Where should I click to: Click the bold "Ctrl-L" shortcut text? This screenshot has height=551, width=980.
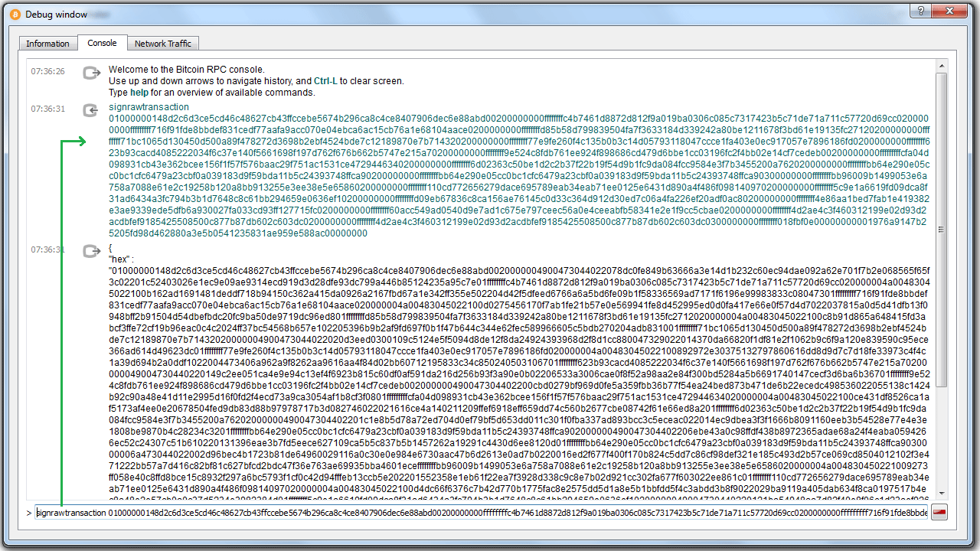point(325,81)
